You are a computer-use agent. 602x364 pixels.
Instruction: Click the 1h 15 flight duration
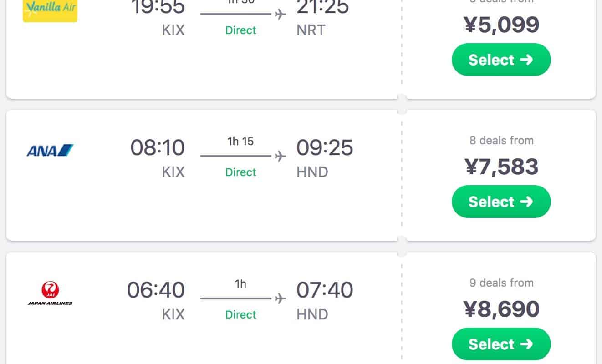pos(240,141)
